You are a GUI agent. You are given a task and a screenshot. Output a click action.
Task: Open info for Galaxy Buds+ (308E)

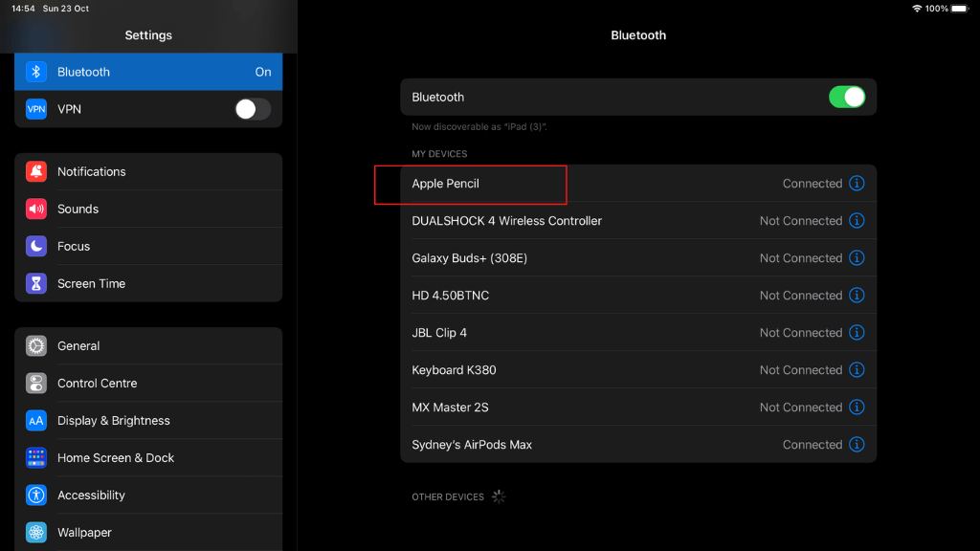tap(857, 258)
